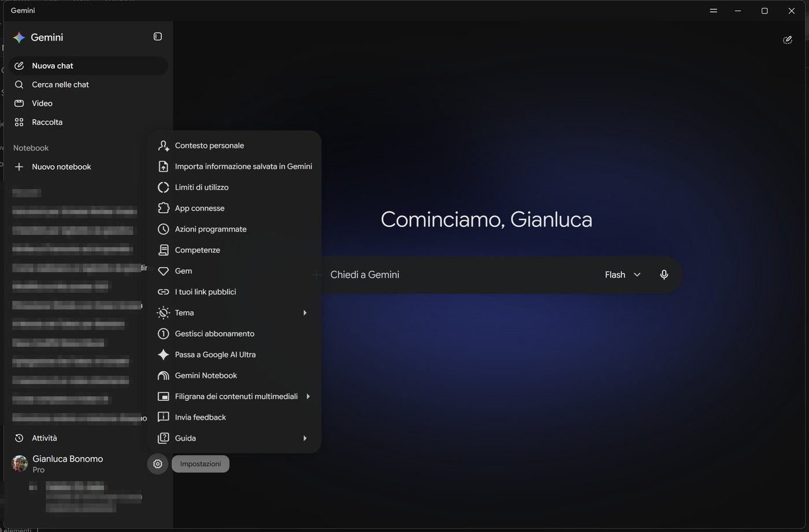Click the Guida question mark icon
Viewport: 809px width, 532px height.
164,438
